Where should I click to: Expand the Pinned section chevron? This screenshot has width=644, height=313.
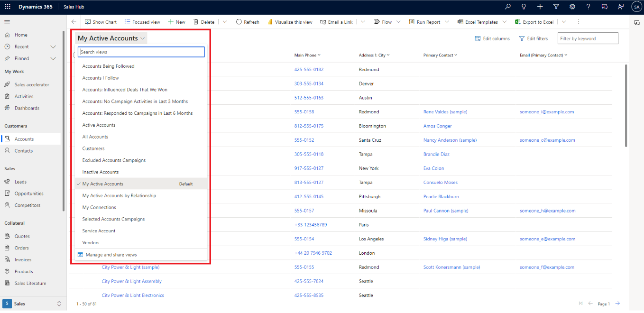pos(53,58)
